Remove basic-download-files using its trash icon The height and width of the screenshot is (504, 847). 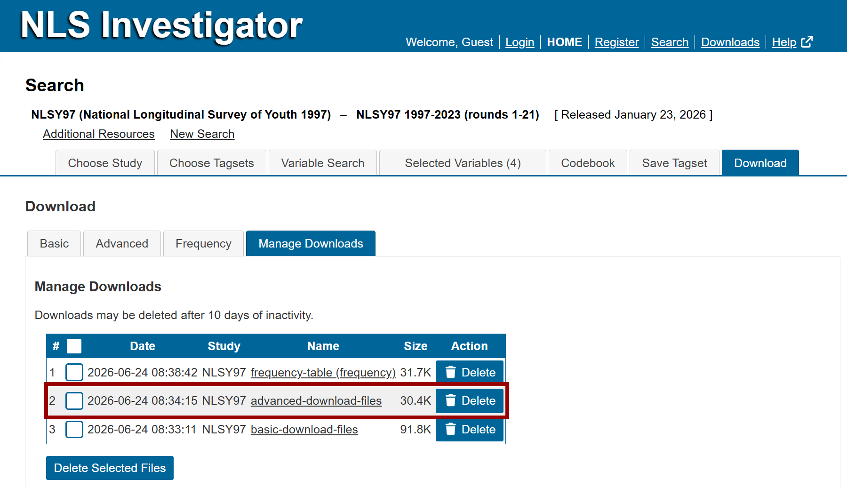coord(450,429)
